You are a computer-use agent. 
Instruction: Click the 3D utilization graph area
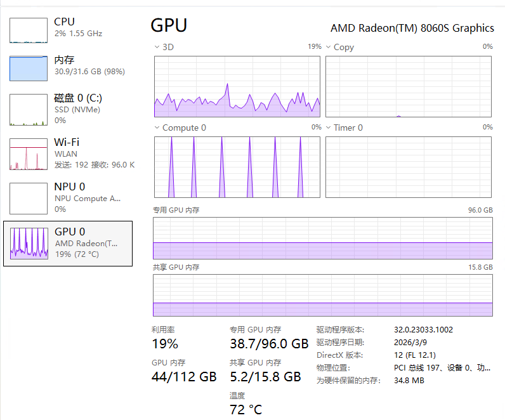click(237, 86)
